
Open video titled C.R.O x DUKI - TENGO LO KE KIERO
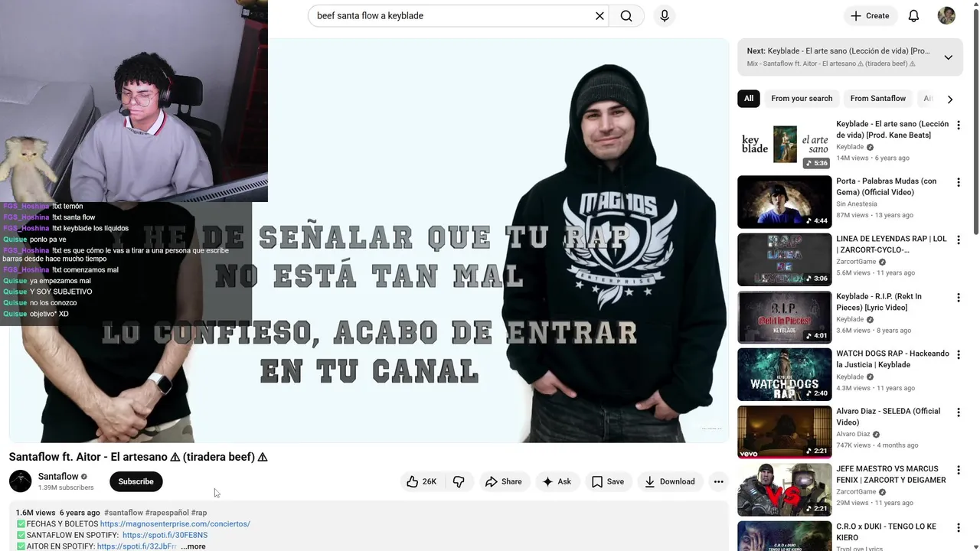pos(886,532)
